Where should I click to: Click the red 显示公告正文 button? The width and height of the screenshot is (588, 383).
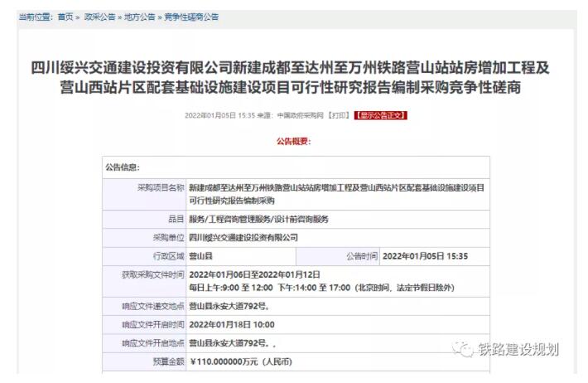pos(380,115)
